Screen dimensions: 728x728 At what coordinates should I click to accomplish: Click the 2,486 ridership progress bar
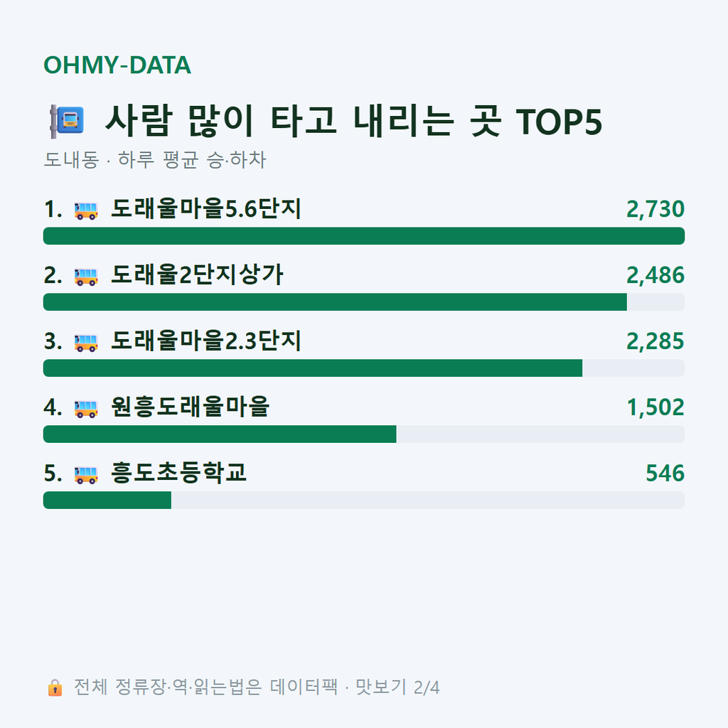[x=364, y=301]
